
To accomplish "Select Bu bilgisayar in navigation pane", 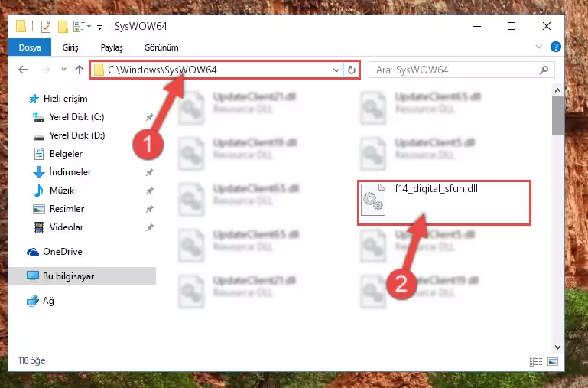I will pos(82,276).
